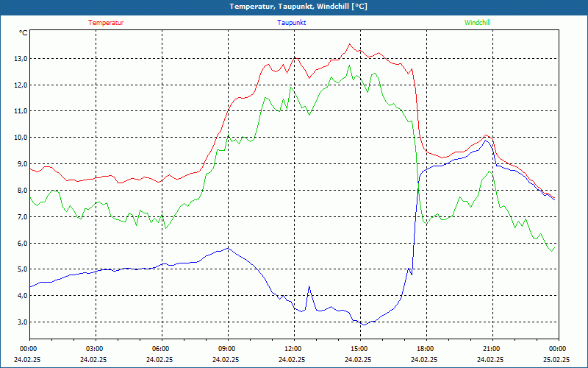Click the "13,0" y-axis value
Viewport: 588px width, 368px height.
[21, 59]
